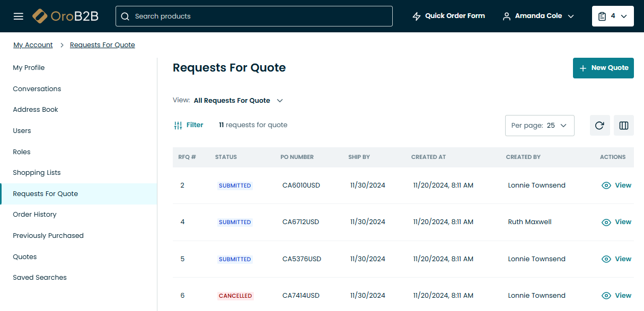
Task: Open the Filter sliders icon
Action: coord(178,126)
